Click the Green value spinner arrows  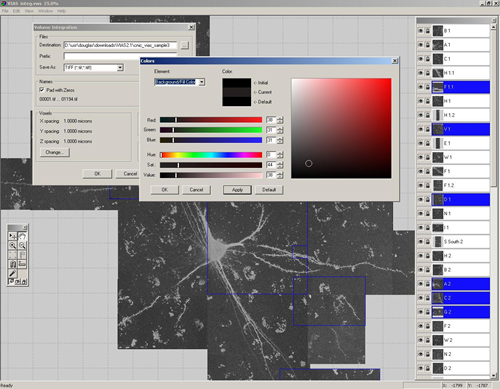click(280, 130)
